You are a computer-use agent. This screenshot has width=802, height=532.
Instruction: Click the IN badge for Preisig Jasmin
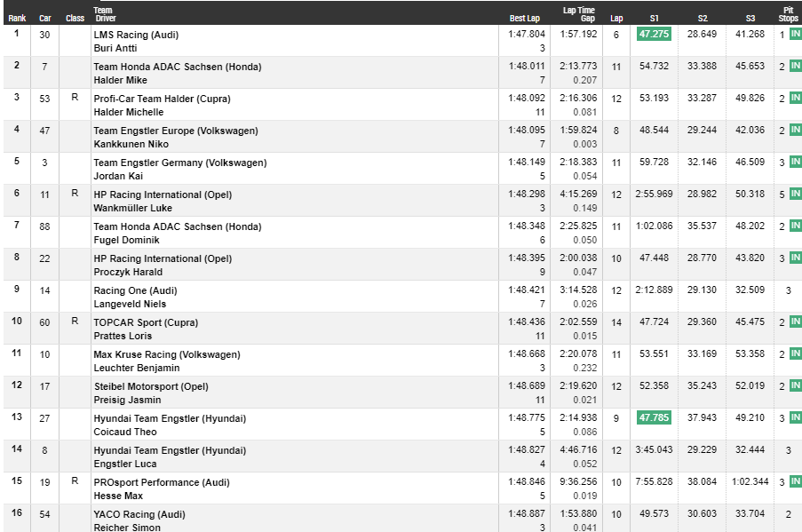tap(796, 385)
